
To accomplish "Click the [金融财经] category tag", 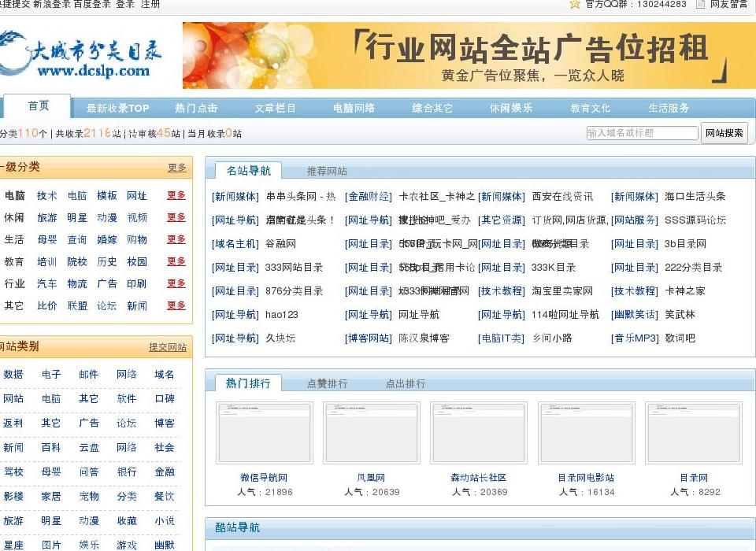I will 369,197.
